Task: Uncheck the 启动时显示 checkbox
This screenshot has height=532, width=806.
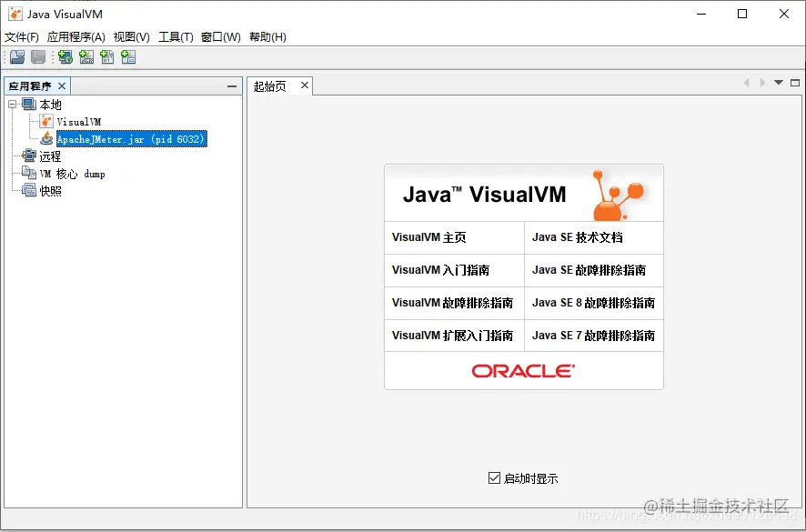Action: pyautogui.click(x=494, y=478)
